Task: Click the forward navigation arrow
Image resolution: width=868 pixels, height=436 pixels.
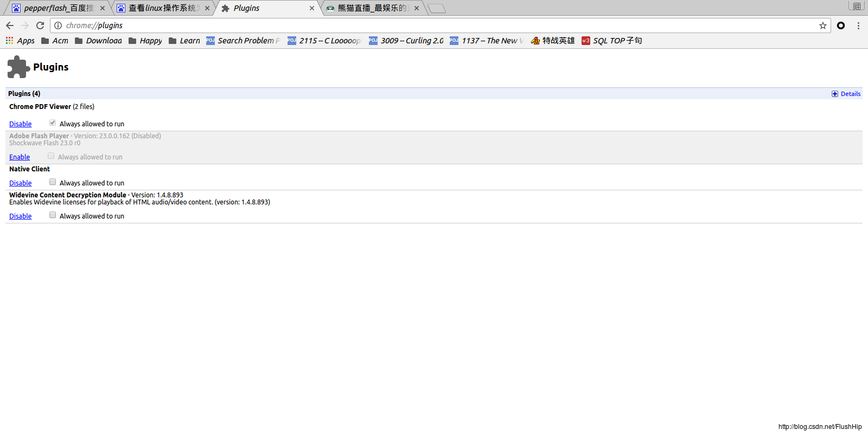Action: coord(25,25)
